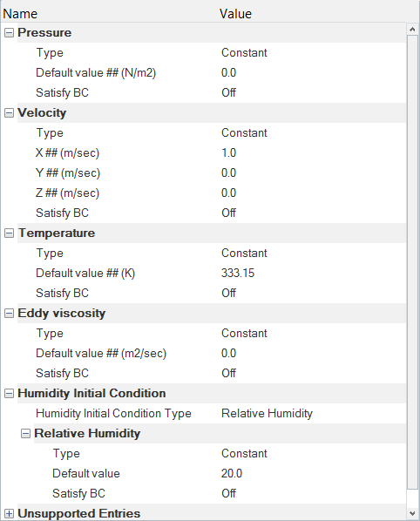Edit Eddy viscosity Default value 0.0
Viewport: 420px width, 521px height.
click(x=228, y=353)
